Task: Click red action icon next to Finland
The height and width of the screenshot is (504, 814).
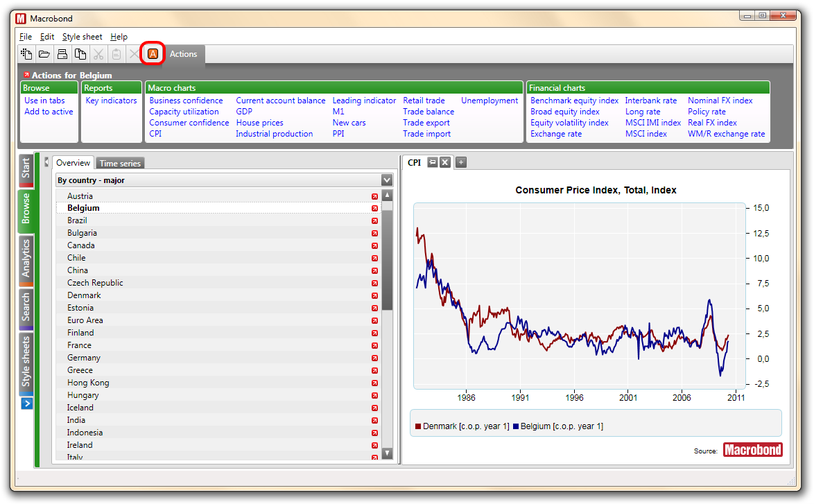Action: 374,333
